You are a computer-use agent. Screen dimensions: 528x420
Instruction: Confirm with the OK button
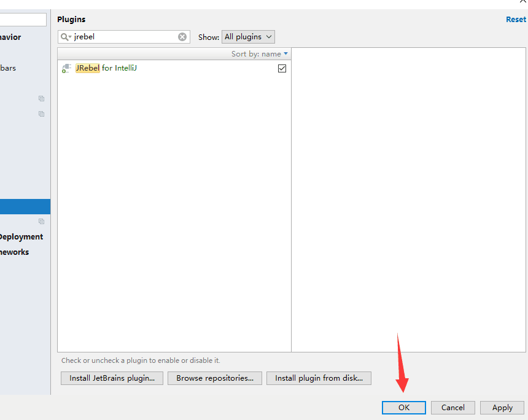pos(404,408)
